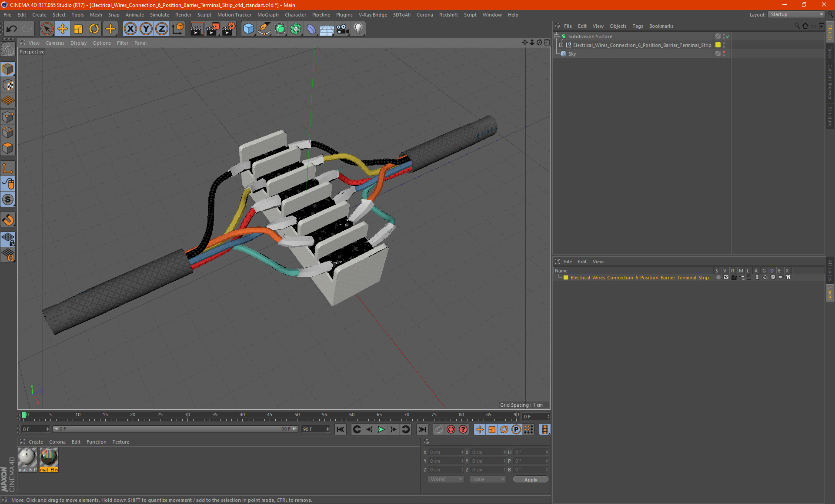
Task: Select the mat_Ele material thumbnail
Action: tap(49, 458)
